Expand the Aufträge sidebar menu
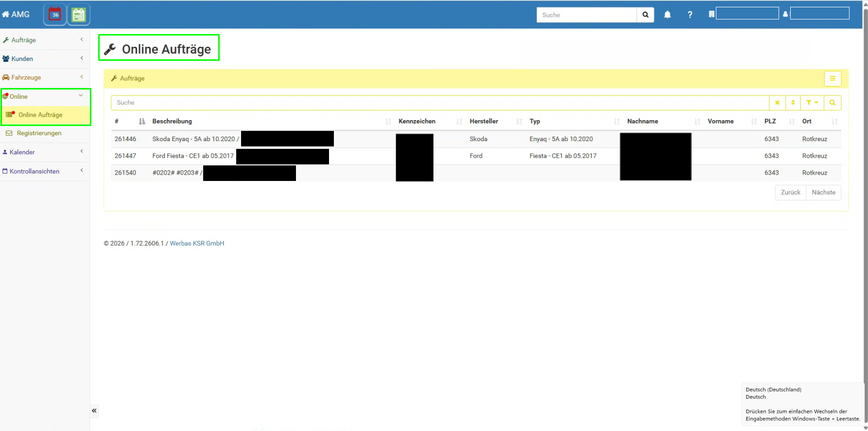The image size is (868, 431). point(45,40)
